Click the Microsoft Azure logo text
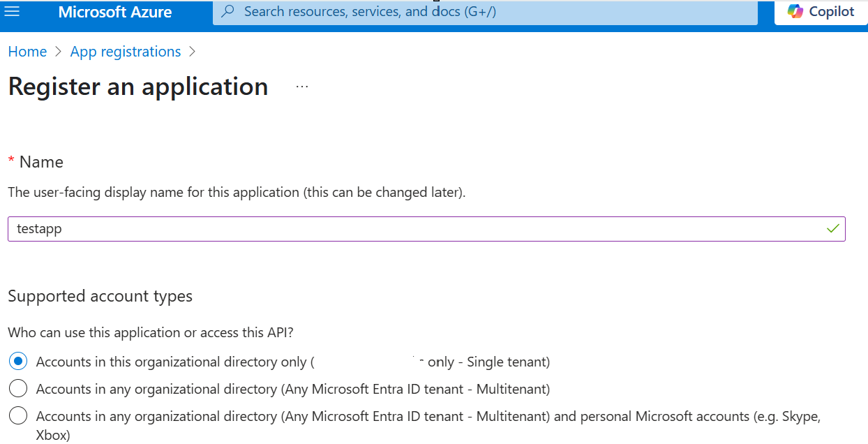The image size is (868, 444). [115, 12]
